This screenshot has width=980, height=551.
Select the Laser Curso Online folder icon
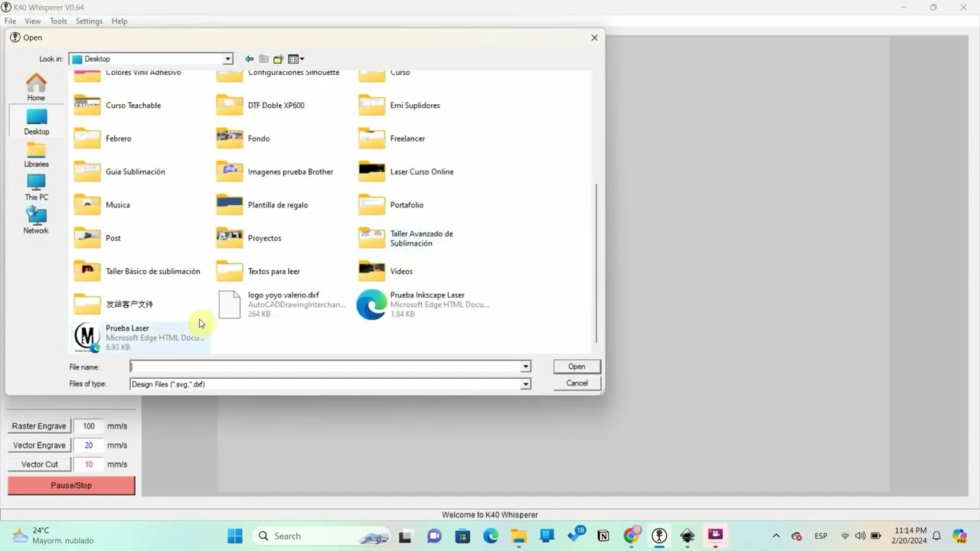point(372,171)
